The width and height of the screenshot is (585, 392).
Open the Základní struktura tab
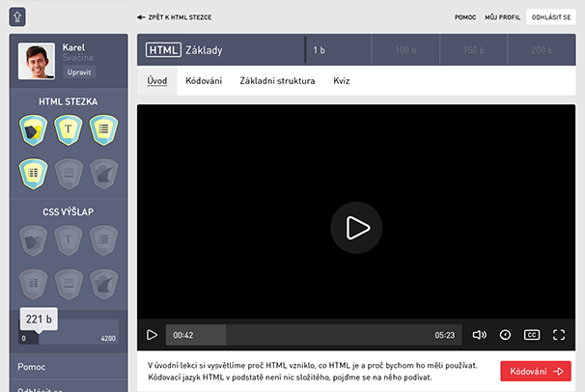pyautogui.click(x=277, y=81)
